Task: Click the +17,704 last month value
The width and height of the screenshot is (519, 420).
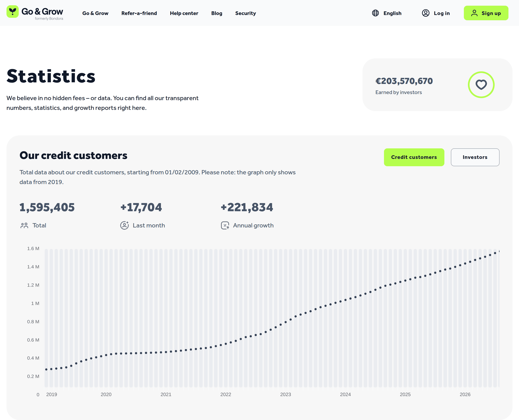Action: point(141,207)
